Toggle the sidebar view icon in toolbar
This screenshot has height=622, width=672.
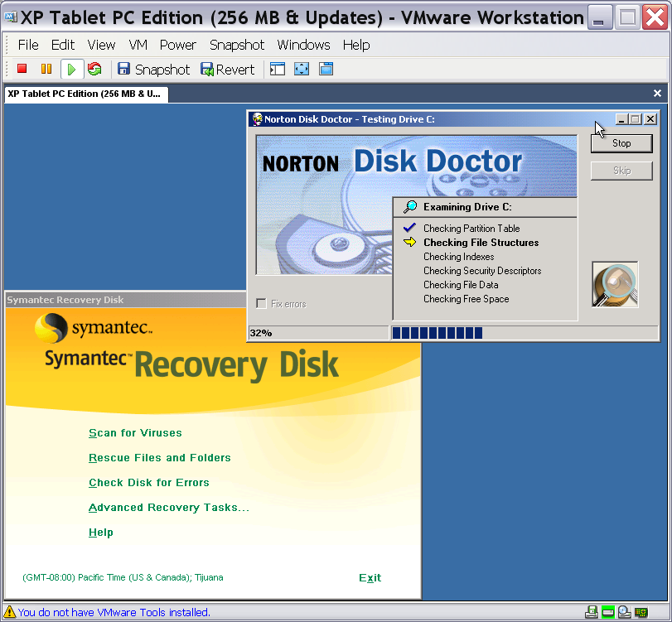[278, 70]
